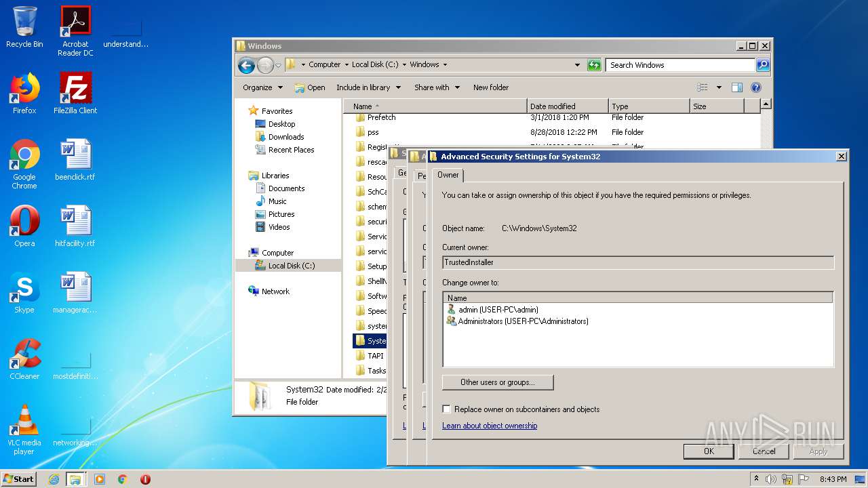
Task: Click the Start button
Action: [19, 479]
